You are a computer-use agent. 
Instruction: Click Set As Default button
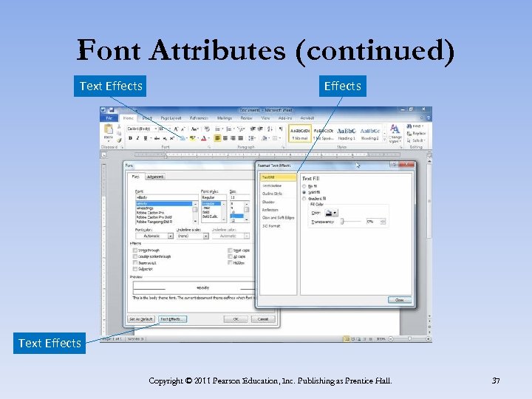(141, 319)
